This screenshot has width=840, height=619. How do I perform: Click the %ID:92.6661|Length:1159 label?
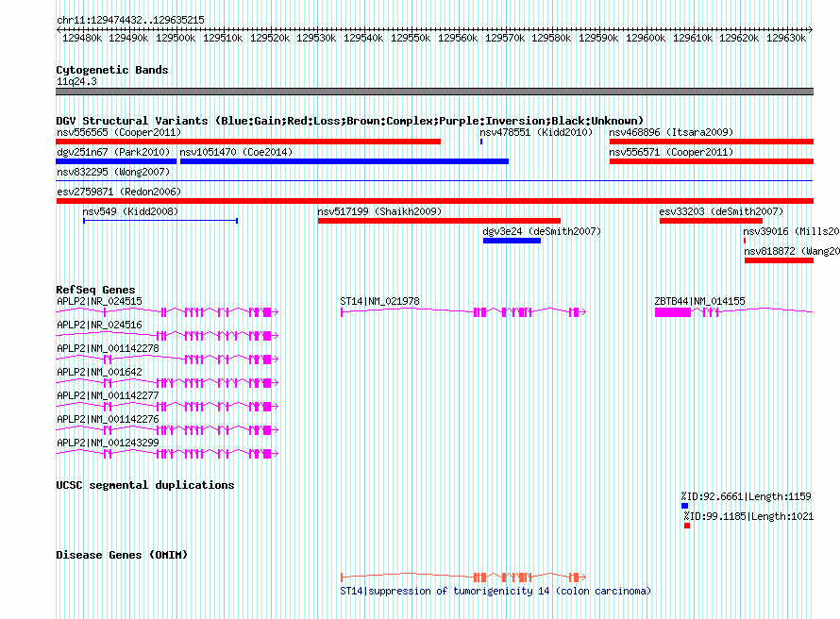coord(747,496)
